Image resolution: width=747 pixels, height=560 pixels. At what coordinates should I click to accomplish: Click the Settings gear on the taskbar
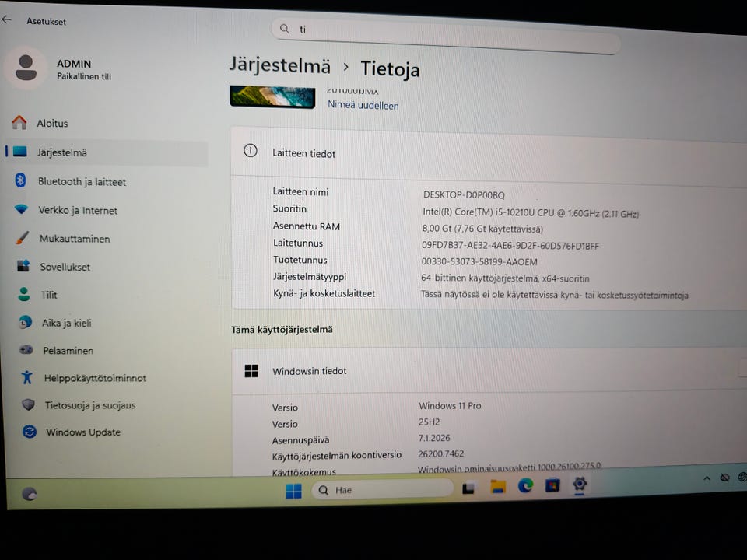(x=580, y=484)
